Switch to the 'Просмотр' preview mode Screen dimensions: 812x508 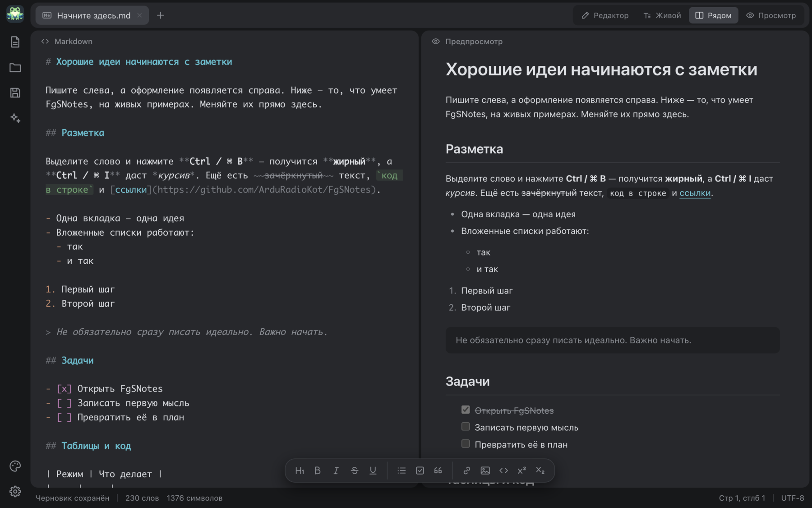[771, 15]
